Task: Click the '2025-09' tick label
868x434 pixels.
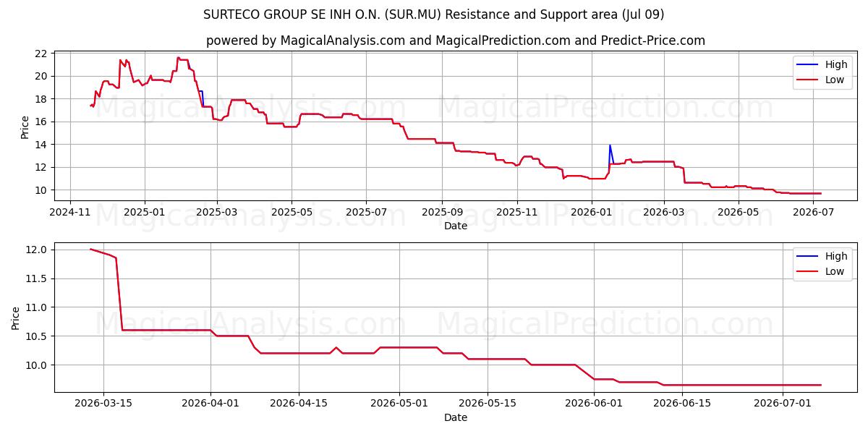Action: pyautogui.click(x=442, y=213)
